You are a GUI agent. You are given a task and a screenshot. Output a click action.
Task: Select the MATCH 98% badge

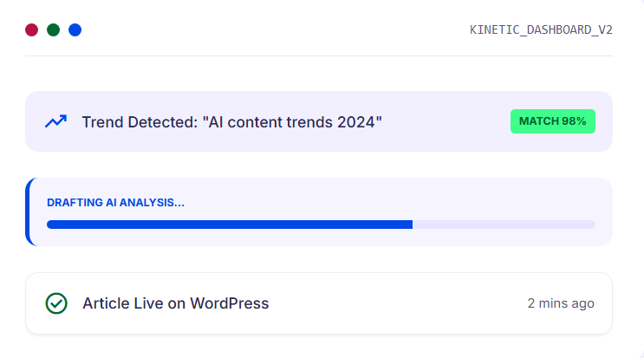pyautogui.click(x=552, y=121)
